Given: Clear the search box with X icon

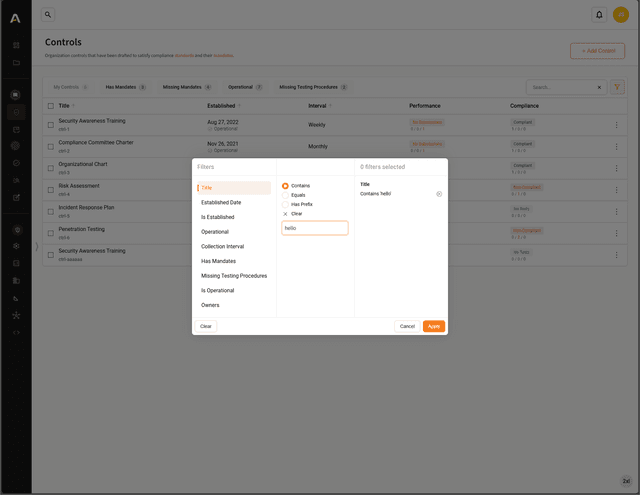Looking at the screenshot, I should [x=600, y=87].
